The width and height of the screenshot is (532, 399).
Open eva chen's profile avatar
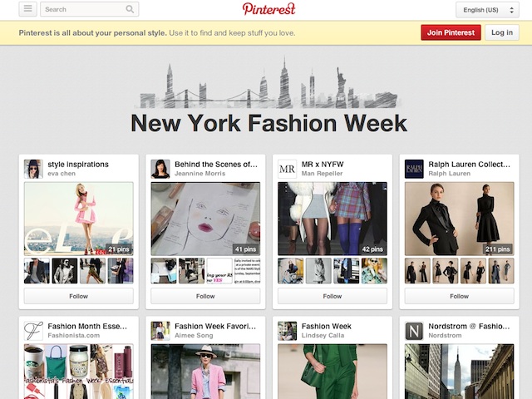coord(33,169)
